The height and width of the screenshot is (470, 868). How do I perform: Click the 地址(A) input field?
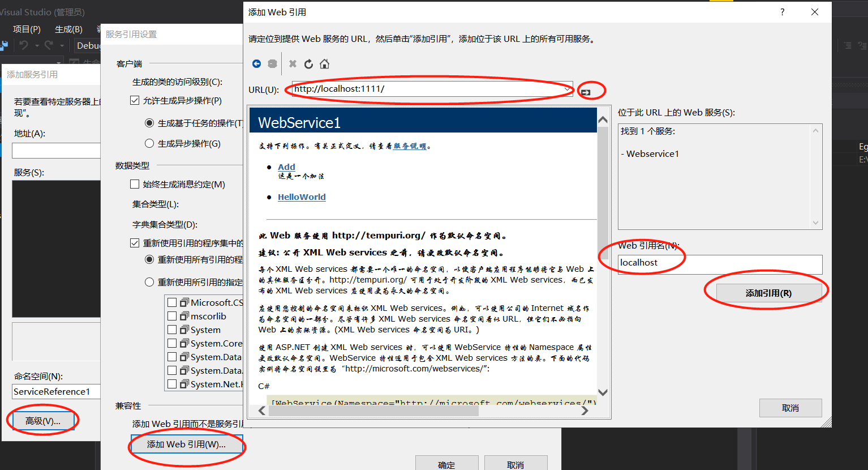tap(56, 150)
